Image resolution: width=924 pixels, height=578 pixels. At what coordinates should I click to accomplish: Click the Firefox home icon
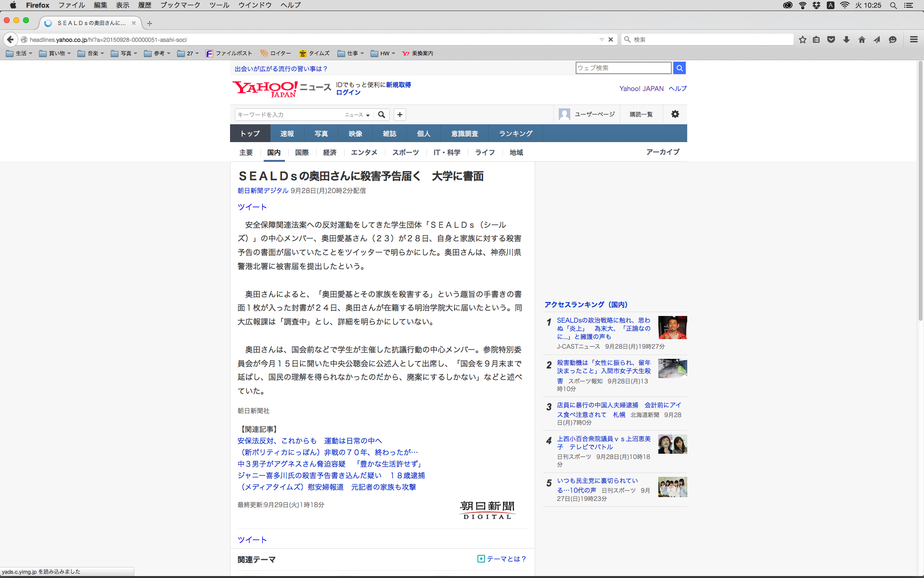tap(861, 39)
